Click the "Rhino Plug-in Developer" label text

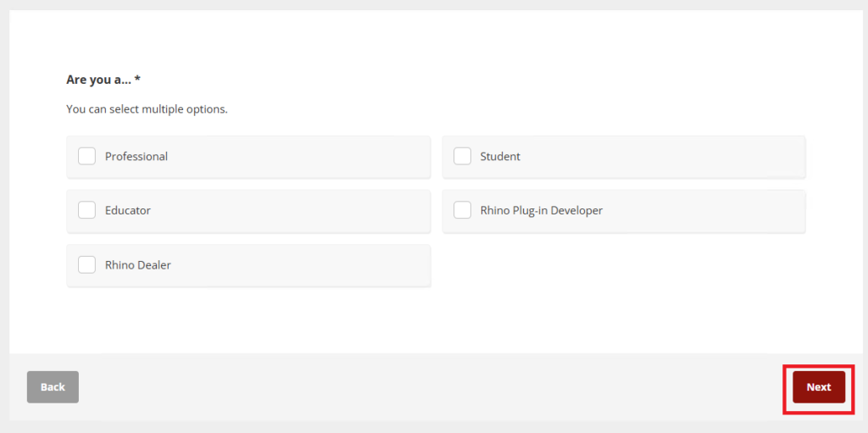tap(541, 211)
